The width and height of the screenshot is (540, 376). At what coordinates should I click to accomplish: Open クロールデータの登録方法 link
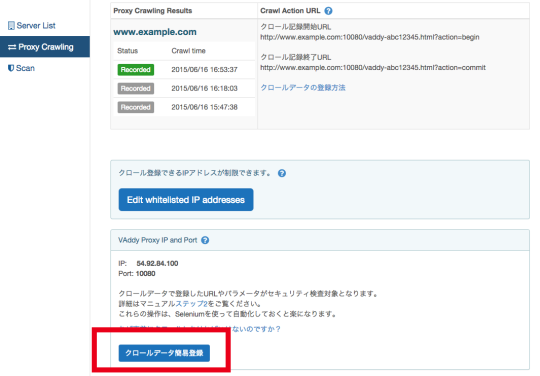(x=303, y=87)
